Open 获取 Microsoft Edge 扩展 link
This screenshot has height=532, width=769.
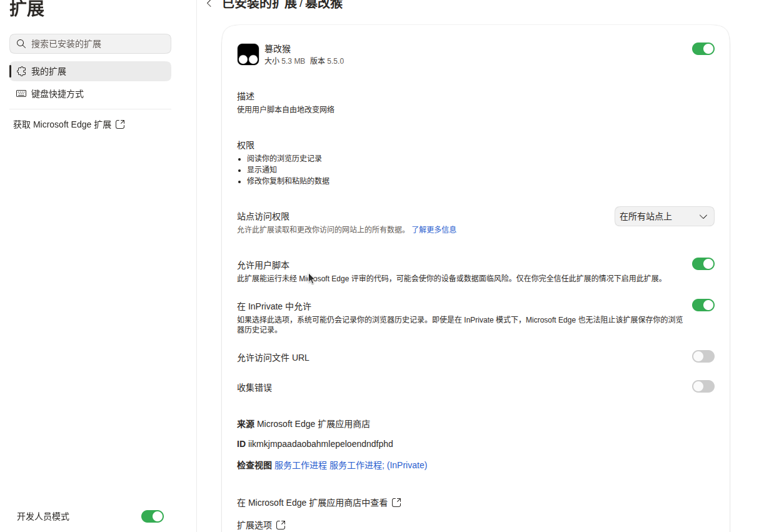[x=69, y=124]
